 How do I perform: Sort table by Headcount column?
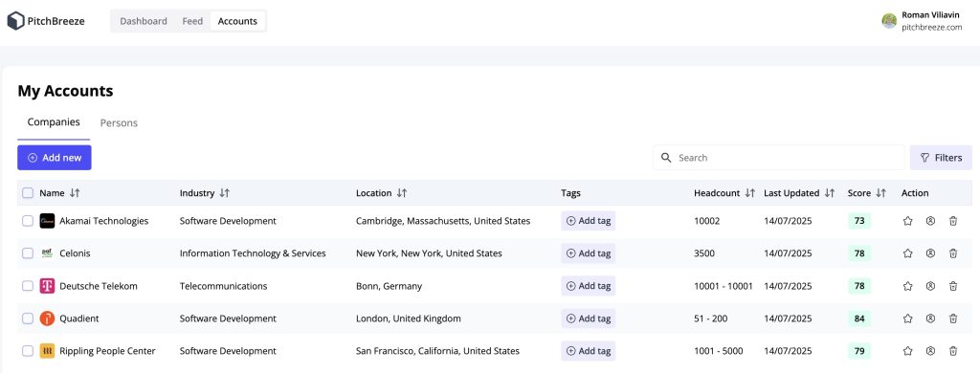point(750,193)
